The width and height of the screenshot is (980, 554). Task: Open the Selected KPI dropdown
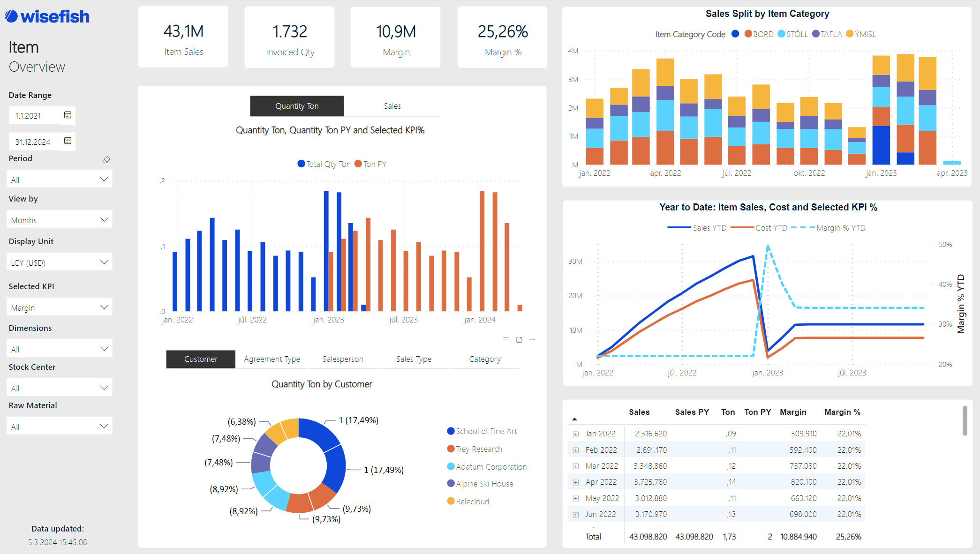click(60, 307)
